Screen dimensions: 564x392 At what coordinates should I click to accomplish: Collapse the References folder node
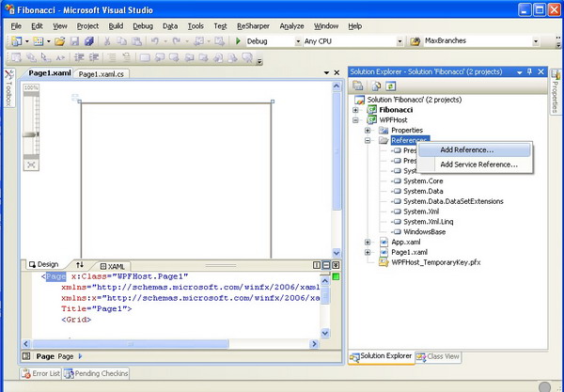click(368, 140)
